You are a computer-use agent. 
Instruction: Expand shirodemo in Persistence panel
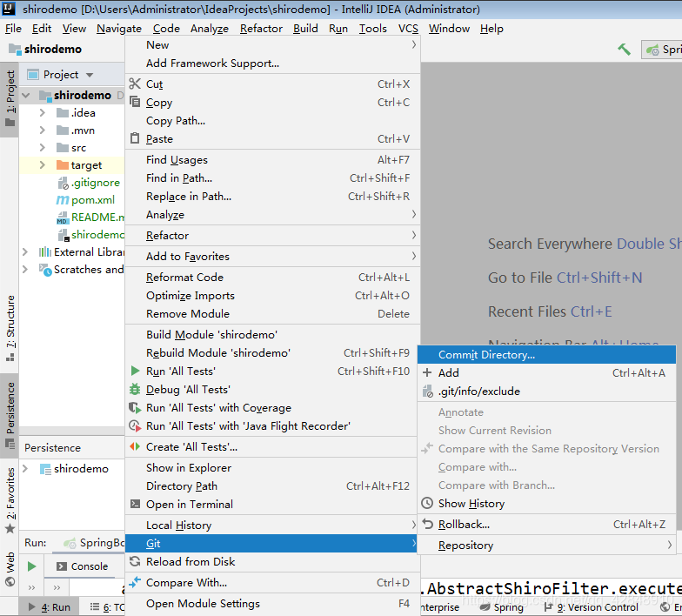click(24, 468)
